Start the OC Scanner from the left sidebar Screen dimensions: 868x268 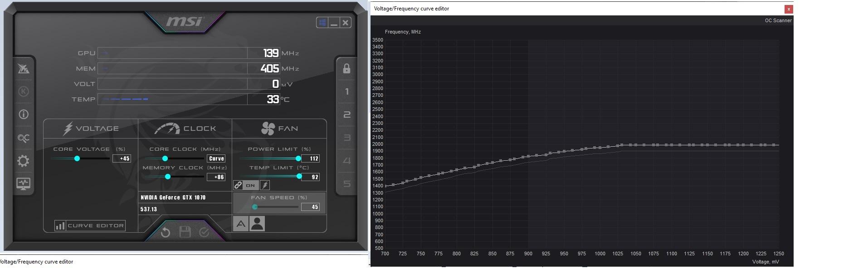point(24,138)
